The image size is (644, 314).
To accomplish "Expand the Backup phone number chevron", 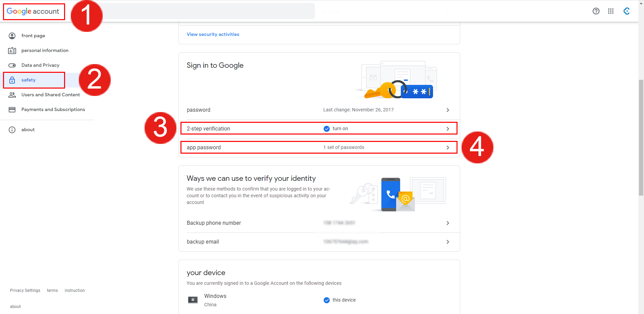I will click(448, 223).
